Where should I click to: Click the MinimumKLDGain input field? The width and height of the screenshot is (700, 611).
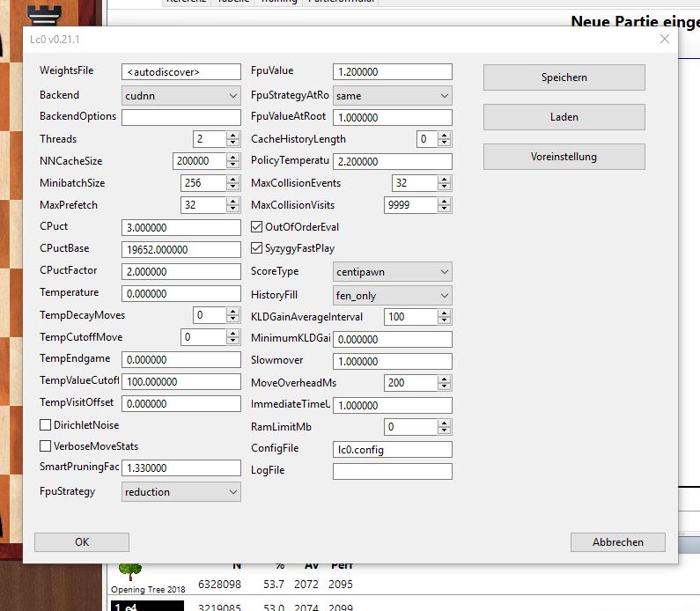coord(393,339)
